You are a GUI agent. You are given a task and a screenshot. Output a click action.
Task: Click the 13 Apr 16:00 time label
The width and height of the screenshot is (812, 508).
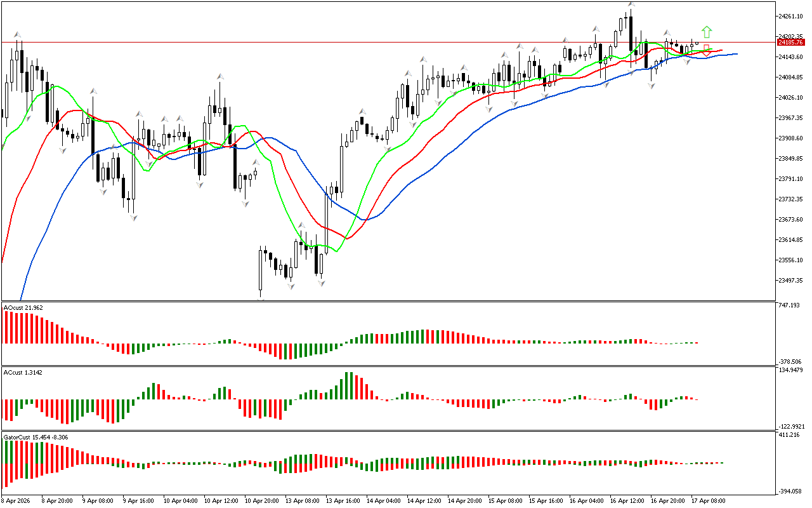[x=343, y=500]
